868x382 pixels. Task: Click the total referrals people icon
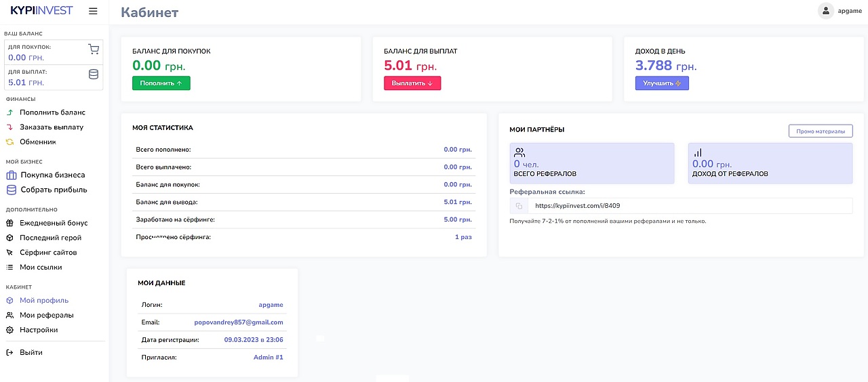(519, 152)
